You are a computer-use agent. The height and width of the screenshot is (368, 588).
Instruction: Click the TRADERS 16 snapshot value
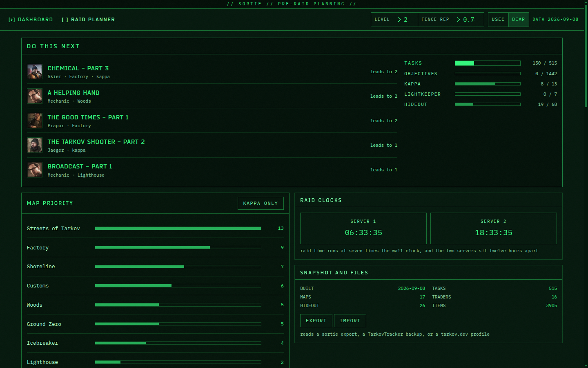click(554, 297)
